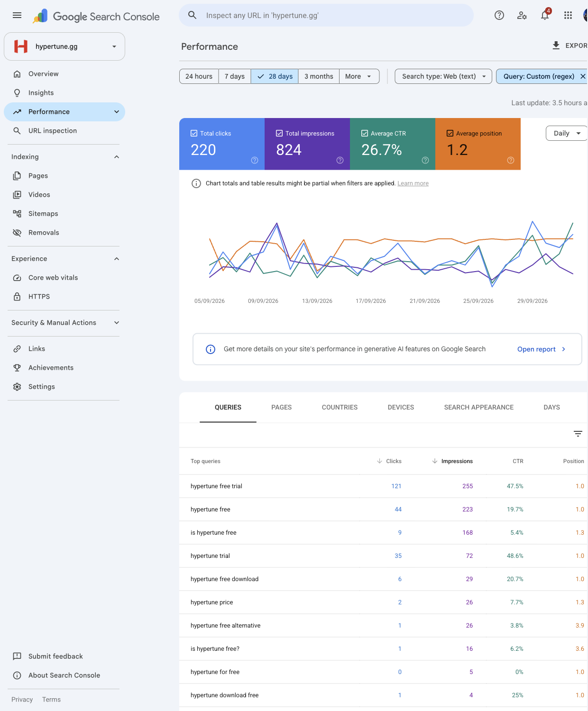
Task: Open Core web vitals report
Action: point(64,278)
